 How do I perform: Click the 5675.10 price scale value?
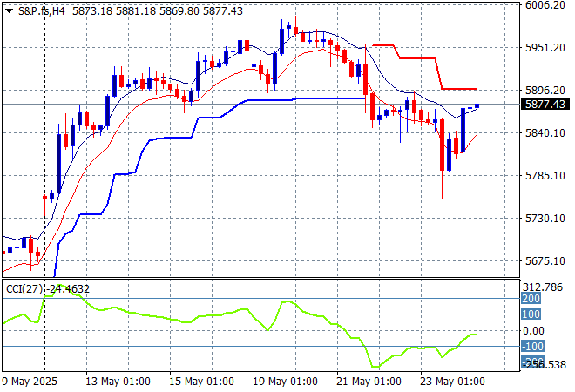tap(546, 261)
